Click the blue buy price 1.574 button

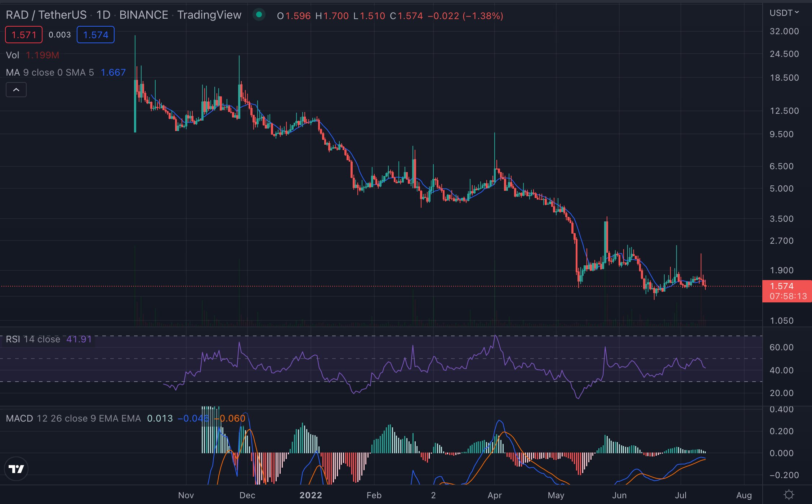pos(95,35)
